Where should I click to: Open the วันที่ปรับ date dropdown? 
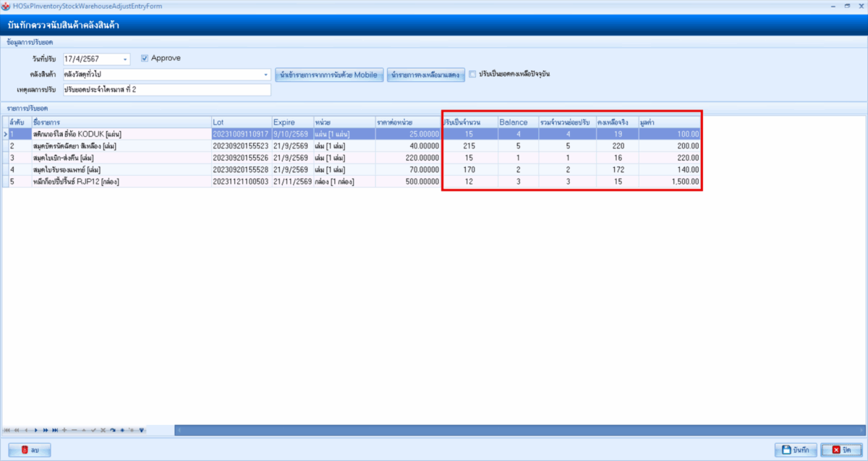[x=124, y=59]
